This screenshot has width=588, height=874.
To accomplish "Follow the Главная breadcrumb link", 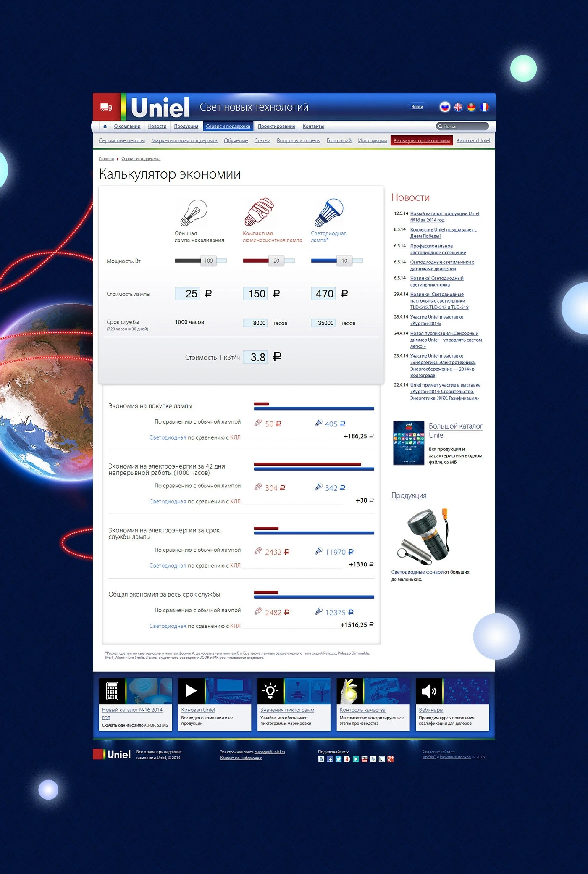I will pyautogui.click(x=106, y=159).
